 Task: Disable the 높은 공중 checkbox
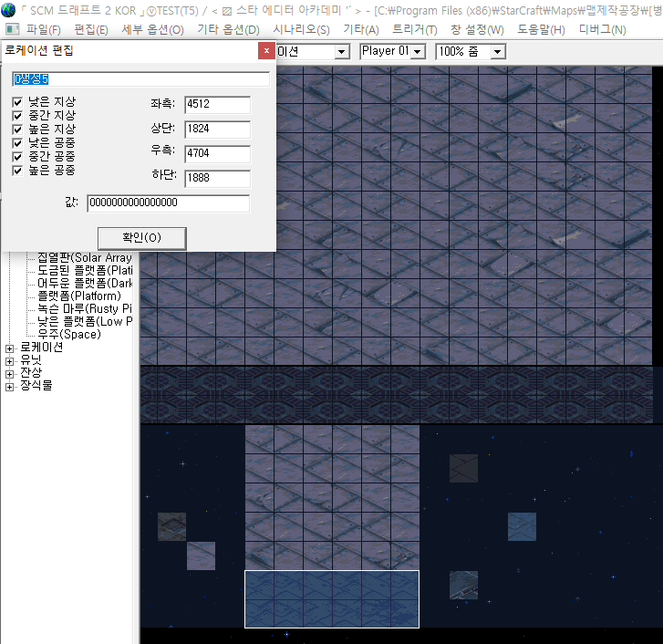tap(17, 171)
